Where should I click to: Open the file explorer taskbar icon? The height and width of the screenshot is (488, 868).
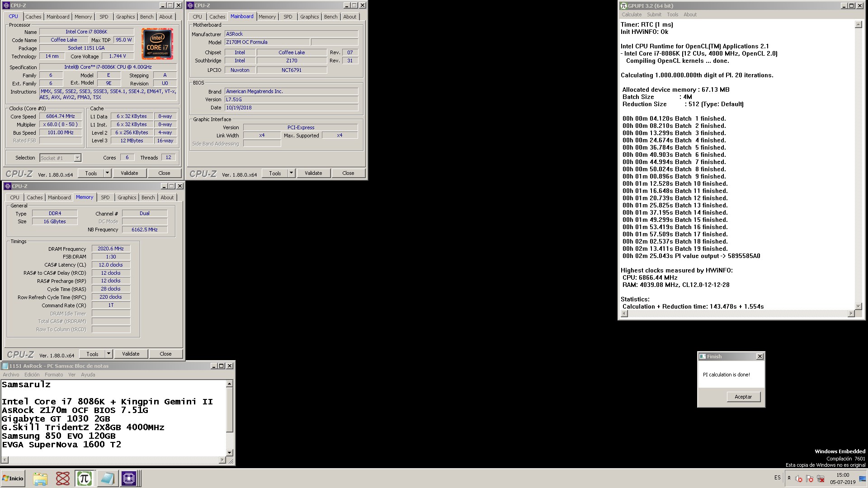[x=40, y=479]
